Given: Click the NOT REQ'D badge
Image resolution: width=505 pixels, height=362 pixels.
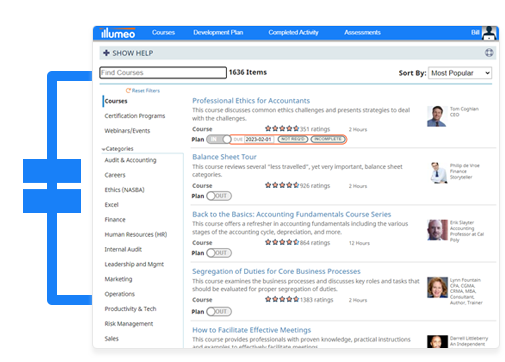Looking at the screenshot, I should click(293, 139).
